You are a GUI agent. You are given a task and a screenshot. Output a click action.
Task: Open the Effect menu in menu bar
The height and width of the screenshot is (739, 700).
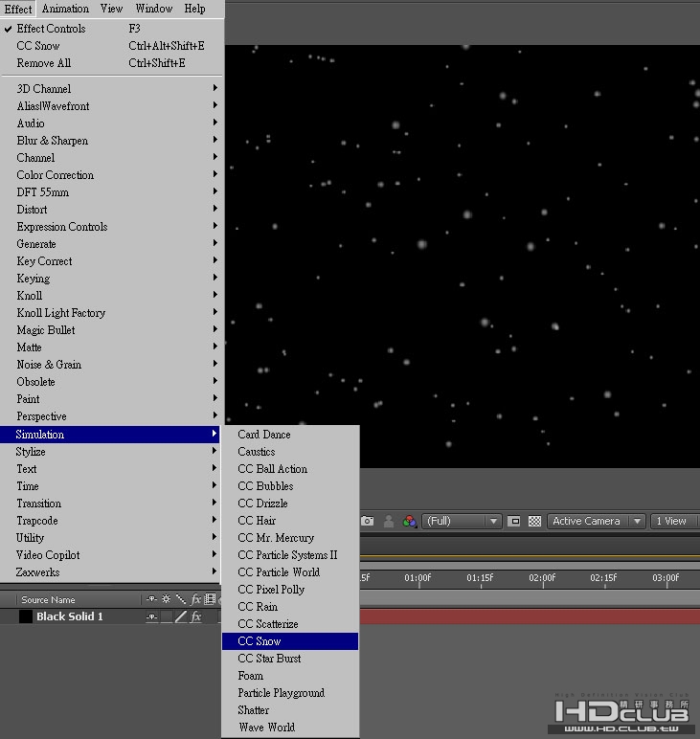(18, 9)
